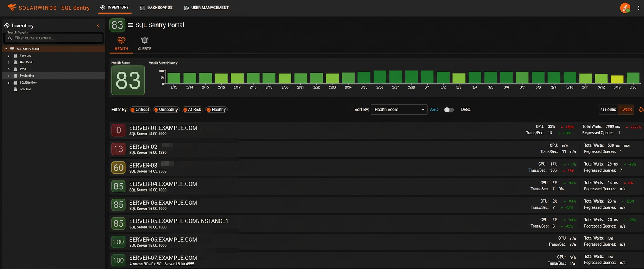Select the 3/20 health history bar
The width and height of the screenshot is (644, 269).
click(633, 78)
